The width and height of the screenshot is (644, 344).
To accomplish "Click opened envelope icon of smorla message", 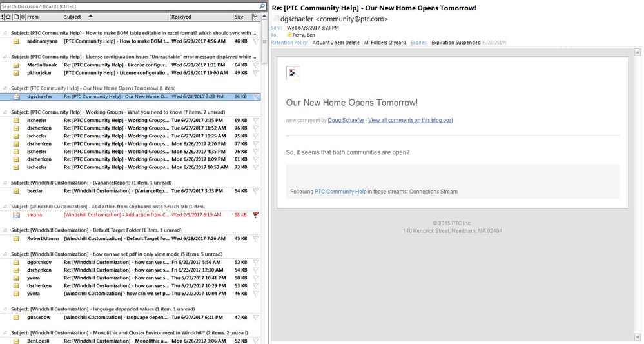I will (x=16, y=214).
